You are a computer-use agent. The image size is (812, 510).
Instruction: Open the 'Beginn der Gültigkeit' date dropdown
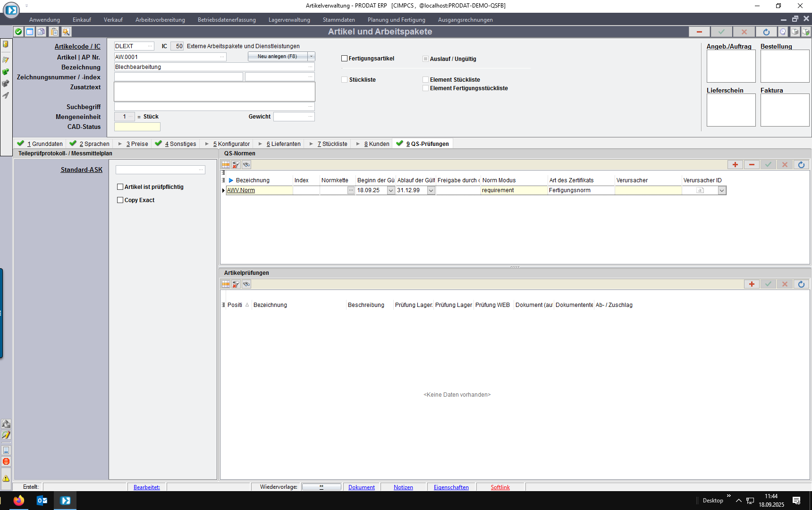pyautogui.click(x=391, y=190)
